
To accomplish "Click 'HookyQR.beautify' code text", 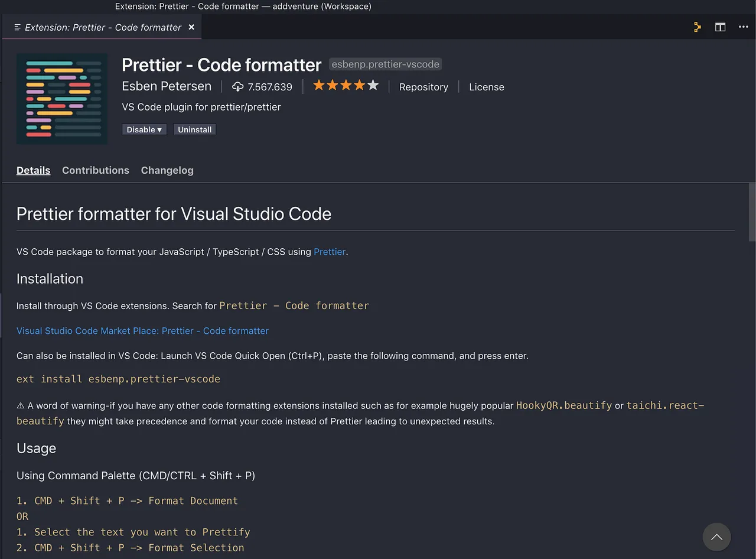I will tap(564, 405).
